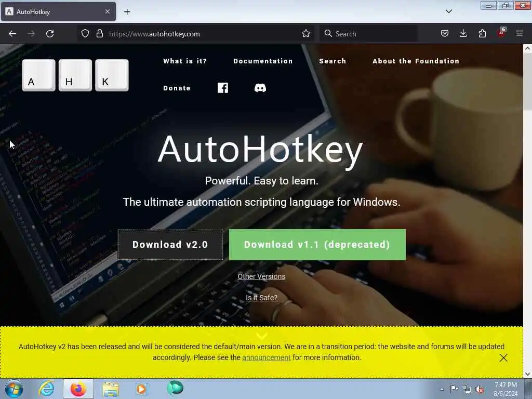Open Windows Explorer folder in taskbar
The image size is (532, 399).
(x=111, y=389)
